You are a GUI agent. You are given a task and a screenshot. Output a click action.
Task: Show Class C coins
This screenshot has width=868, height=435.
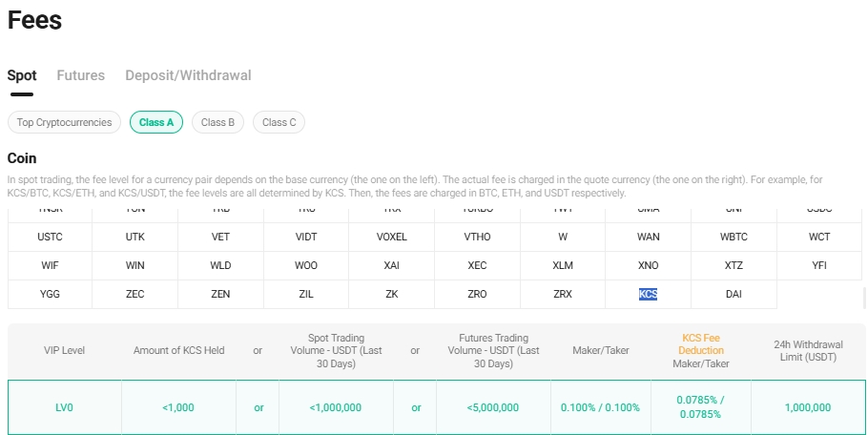[x=279, y=122]
